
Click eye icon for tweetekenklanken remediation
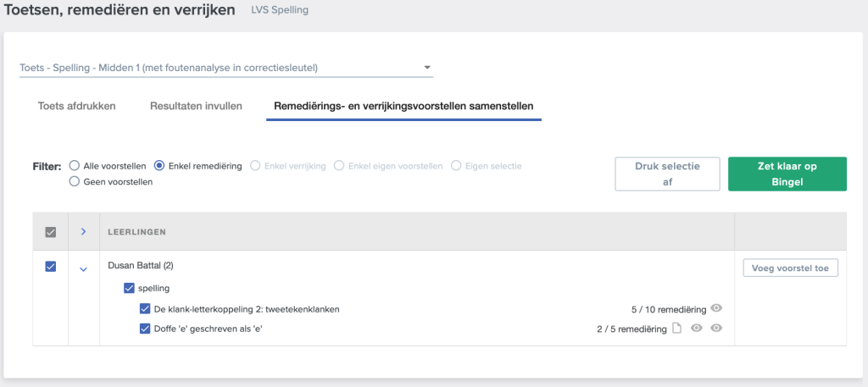716,308
